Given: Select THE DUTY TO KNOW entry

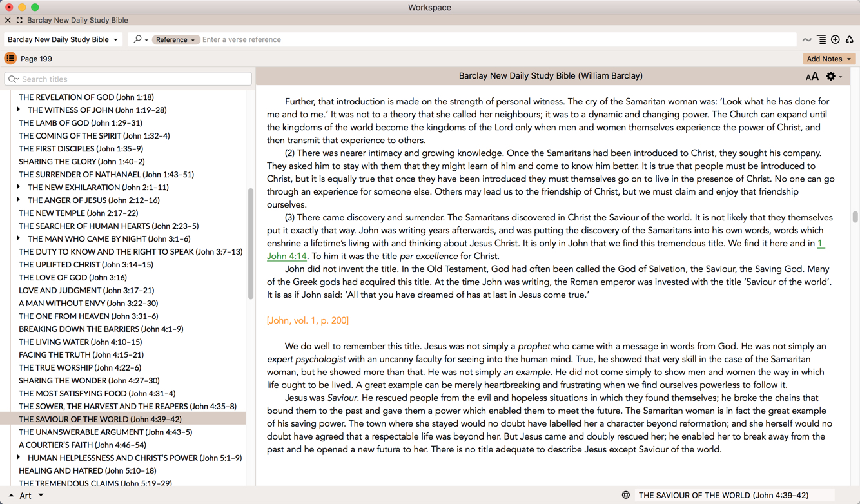Looking at the screenshot, I should pos(131,252).
